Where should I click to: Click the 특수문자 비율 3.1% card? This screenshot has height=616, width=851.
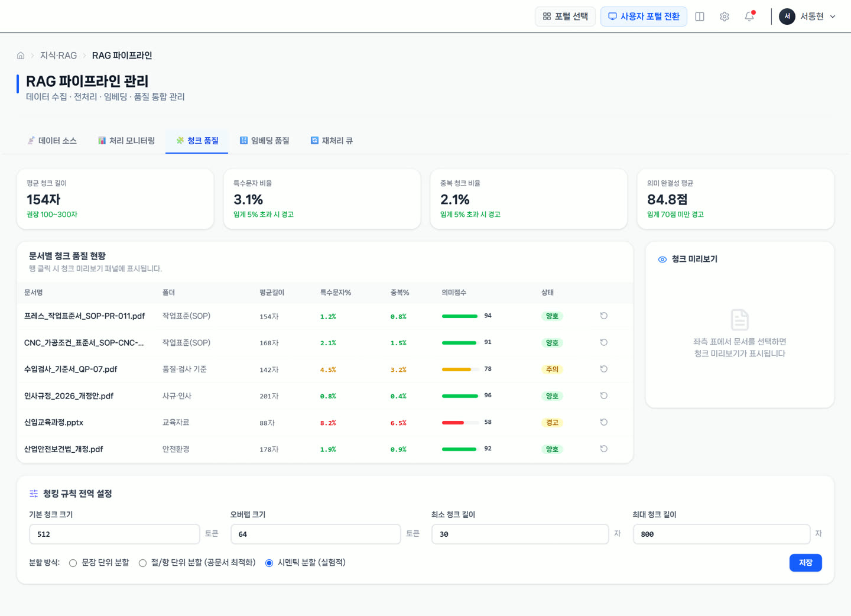[x=322, y=199]
